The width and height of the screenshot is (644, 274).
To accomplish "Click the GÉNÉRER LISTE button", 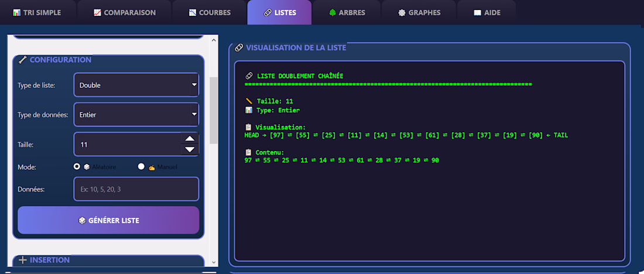I will (108, 220).
